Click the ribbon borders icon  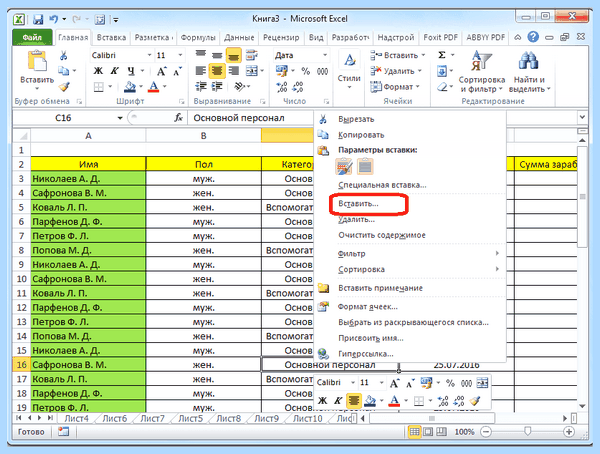click(x=99, y=87)
